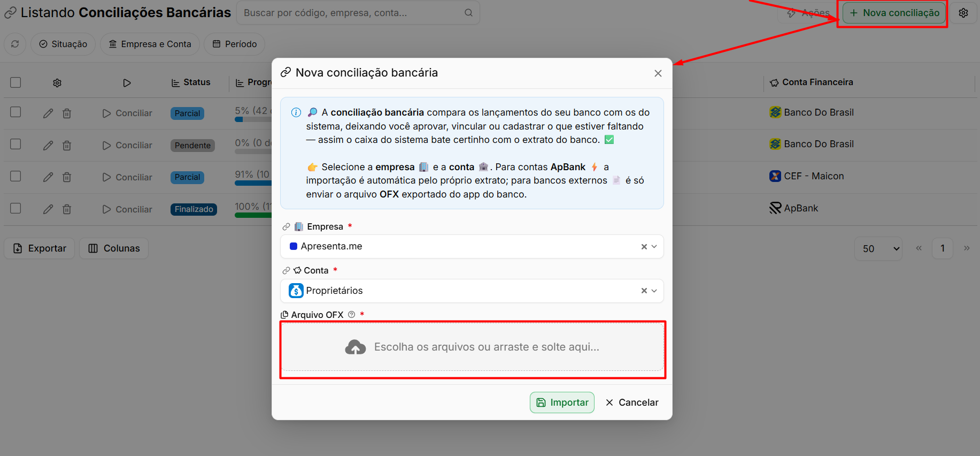Open the Conta dropdown arrow
Image resolution: width=980 pixels, height=456 pixels.
(x=654, y=291)
